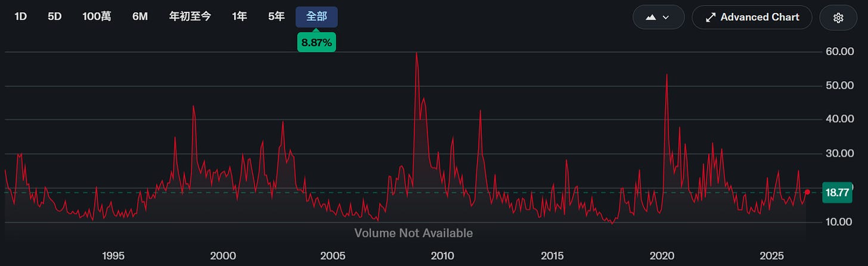Open the chart type dropdown
The image size is (868, 266).
click(x=659, y=18)
